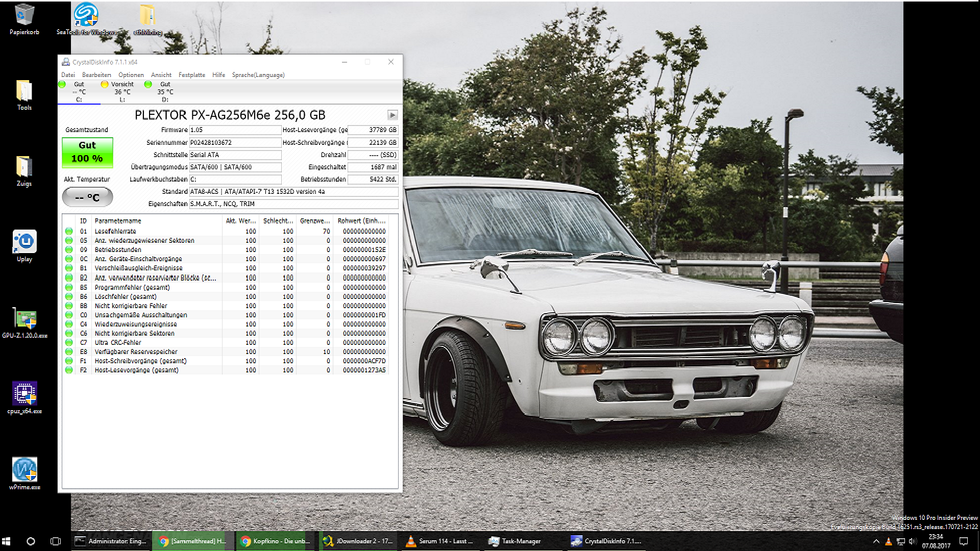980x551 pixels.
Task: Open SeaTools for Windows desktop shortcut
Action: 86,15
